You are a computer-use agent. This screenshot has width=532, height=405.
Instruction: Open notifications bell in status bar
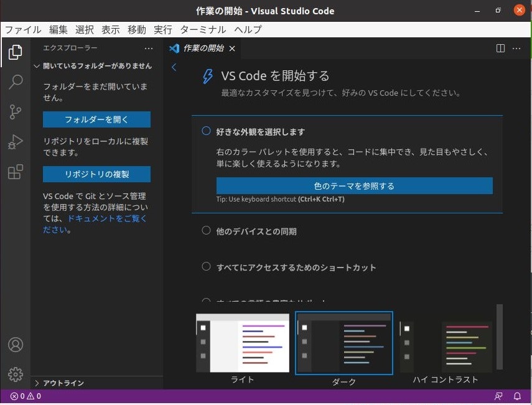click(x=517, y=396)
